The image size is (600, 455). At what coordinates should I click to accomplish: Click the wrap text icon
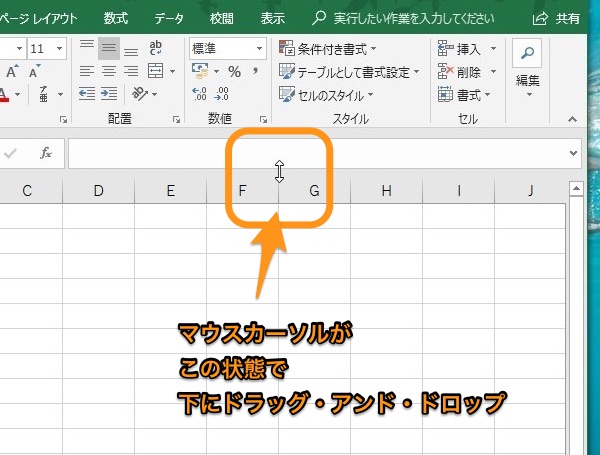pyautogui.click(x=157, y=48)
